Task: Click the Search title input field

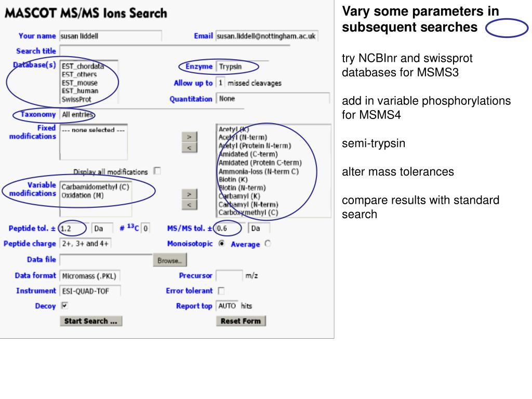Action: (x=175, y=51)
